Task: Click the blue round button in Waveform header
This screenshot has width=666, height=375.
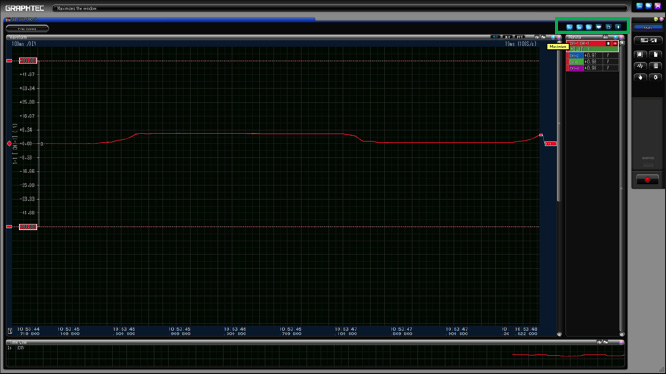Action: point(553,37)
